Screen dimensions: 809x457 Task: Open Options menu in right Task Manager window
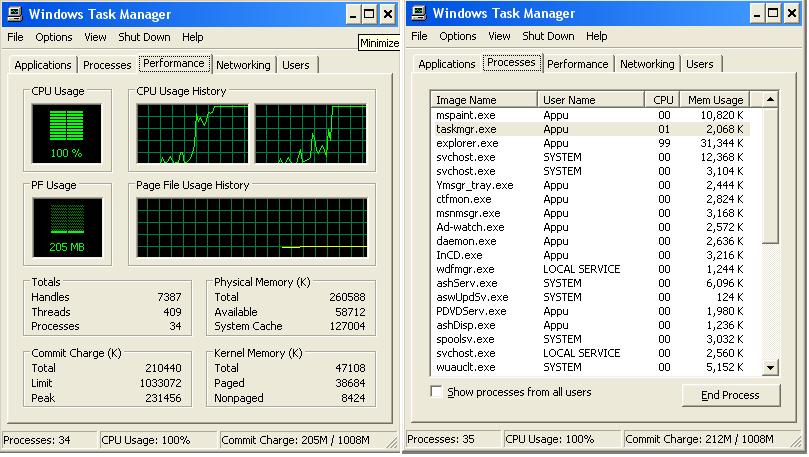pos(458,36)
